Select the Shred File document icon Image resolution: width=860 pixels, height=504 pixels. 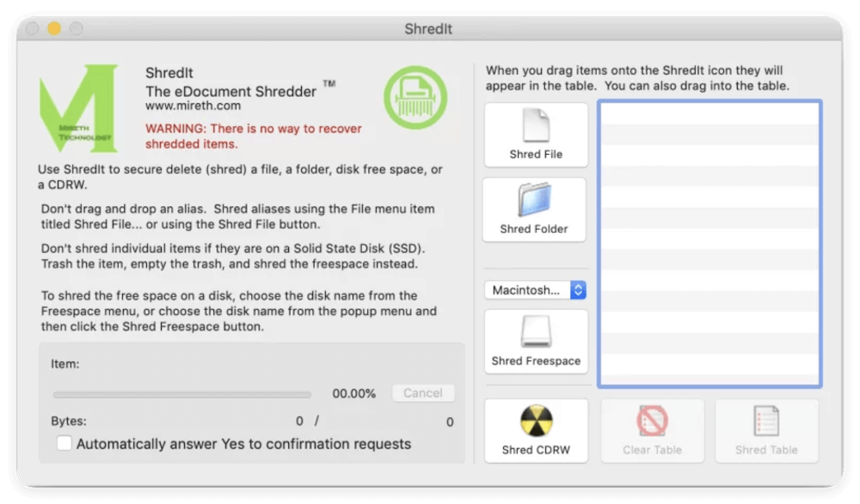[x=534, y=125]
